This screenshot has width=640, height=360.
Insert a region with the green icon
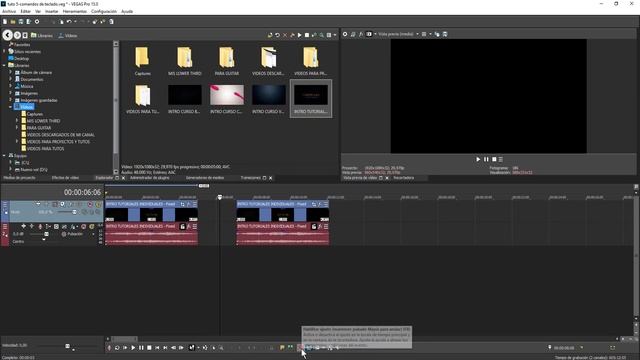290,348
